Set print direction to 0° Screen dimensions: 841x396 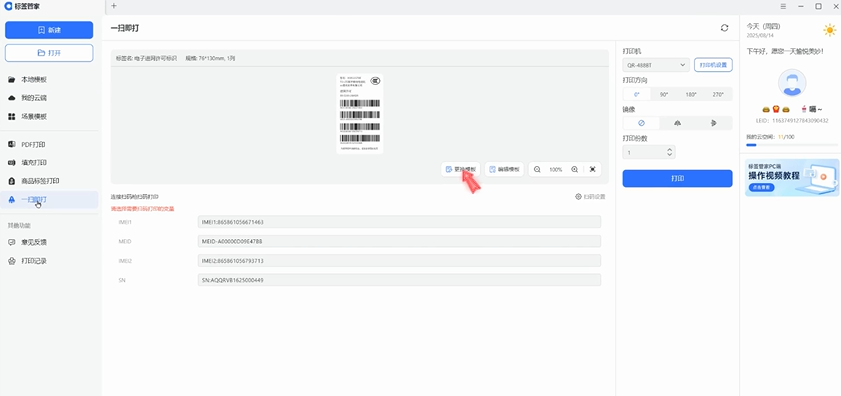pyautogui.click(x=637, y=94)
